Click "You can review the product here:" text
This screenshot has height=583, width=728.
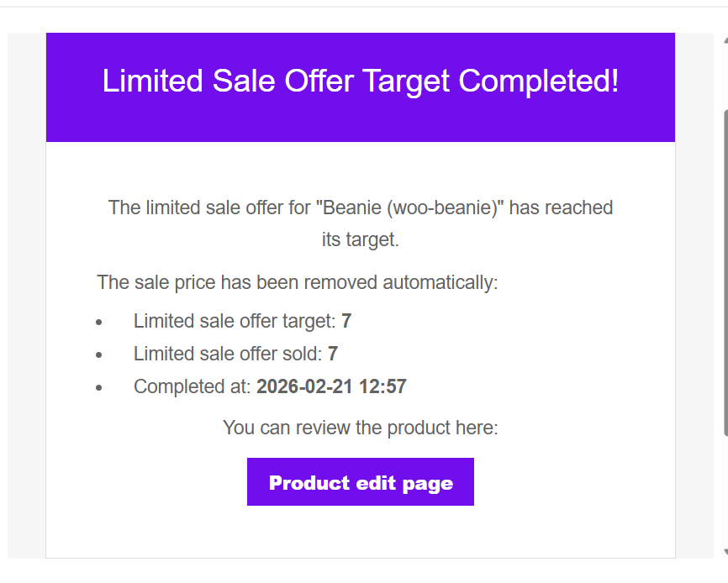coord(361,428)
